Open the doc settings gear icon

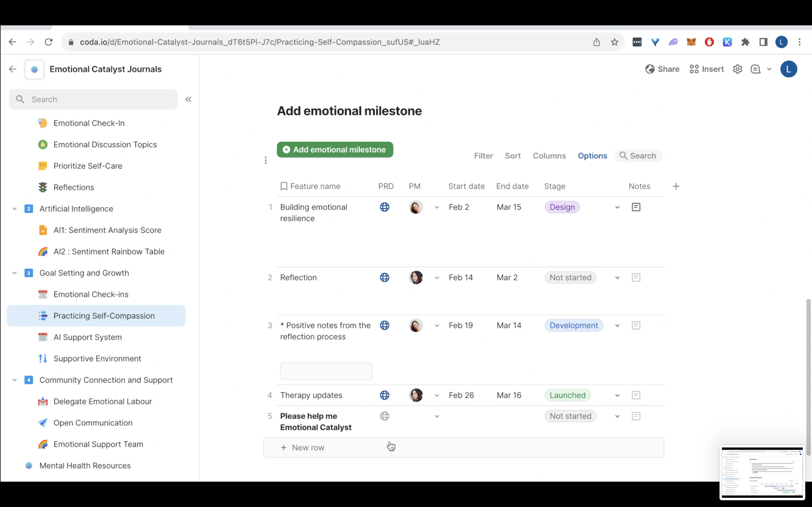(x=737, y=69)
